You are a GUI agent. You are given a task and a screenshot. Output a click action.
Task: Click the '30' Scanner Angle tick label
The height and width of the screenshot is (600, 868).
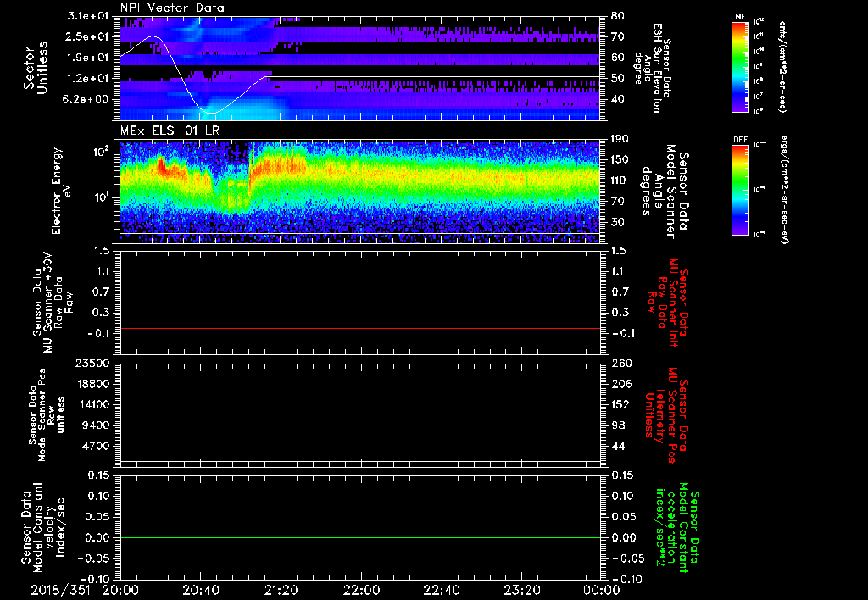617,222
